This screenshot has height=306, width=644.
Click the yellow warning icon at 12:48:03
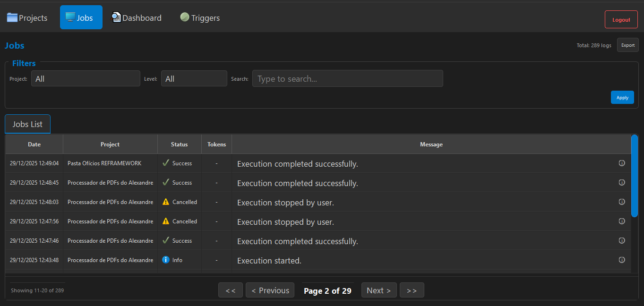click(x=165, y=202)
